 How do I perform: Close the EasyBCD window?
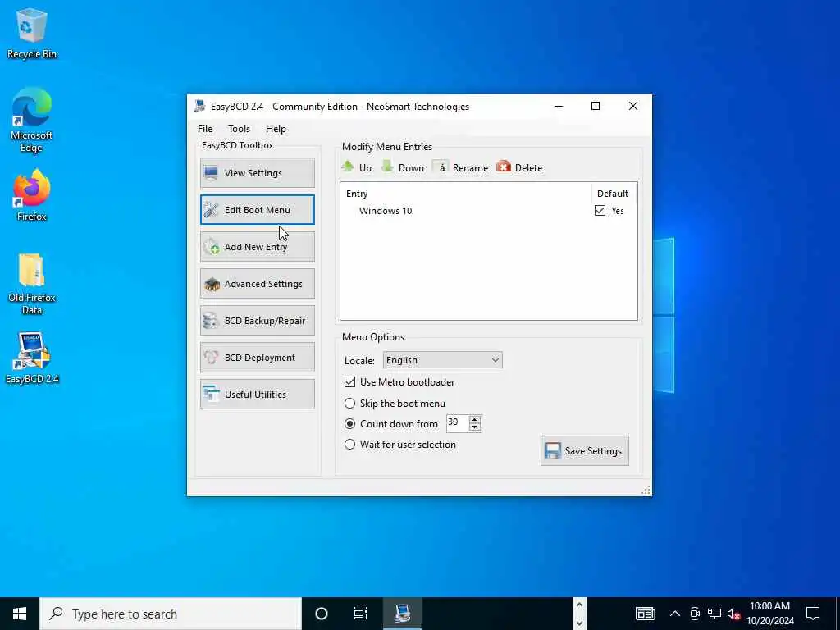click(x=632, y=106)
